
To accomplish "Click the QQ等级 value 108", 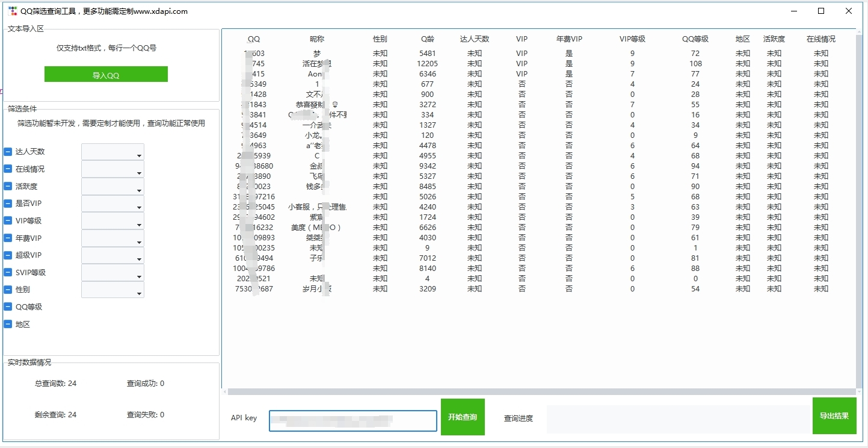I will 695,63.
